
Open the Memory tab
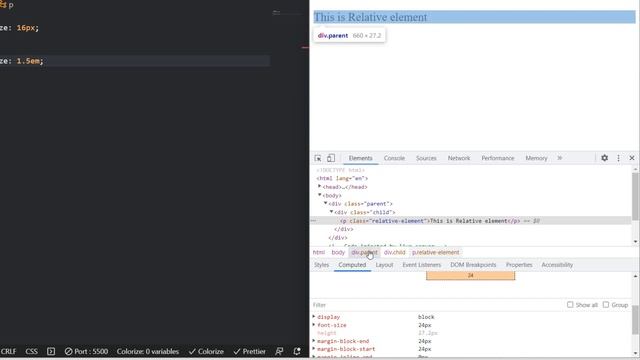[536, 158]
